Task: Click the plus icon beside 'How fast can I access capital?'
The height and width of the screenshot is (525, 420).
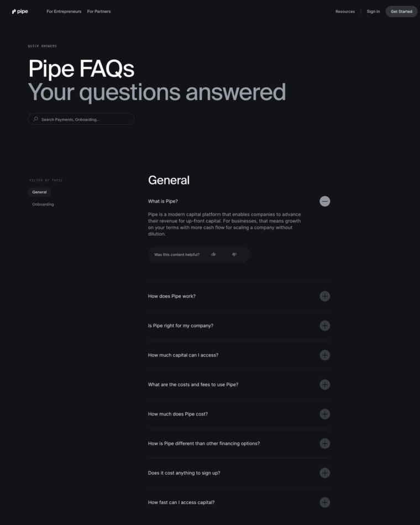Action: 324,502
